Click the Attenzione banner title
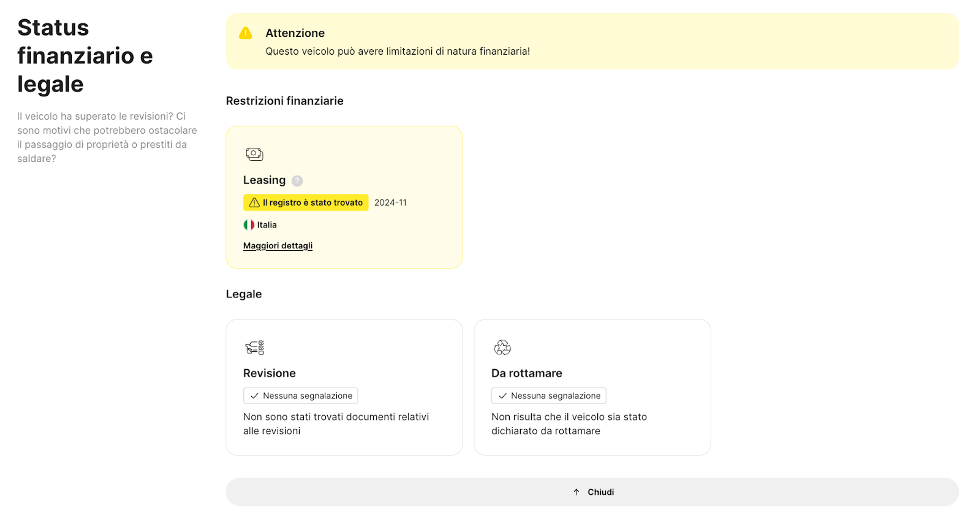The height and width of the screenshot is (518, 980). pos(295,33)
